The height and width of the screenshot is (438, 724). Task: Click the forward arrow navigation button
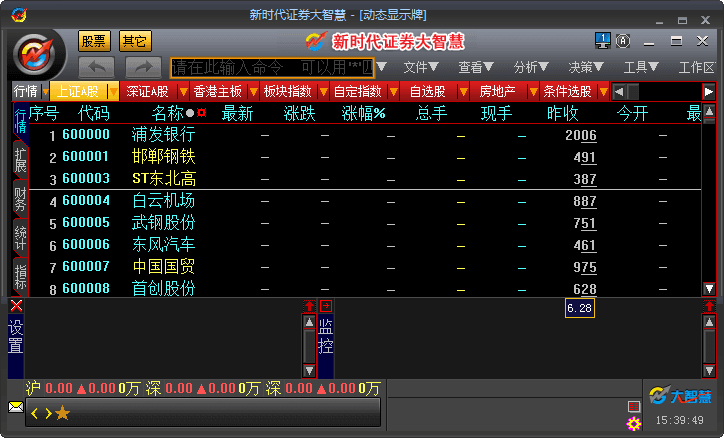click(143, 67)
